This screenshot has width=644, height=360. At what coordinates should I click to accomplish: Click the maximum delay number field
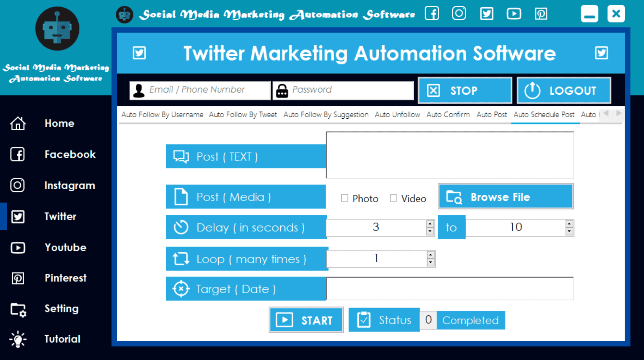pos(516,228)
